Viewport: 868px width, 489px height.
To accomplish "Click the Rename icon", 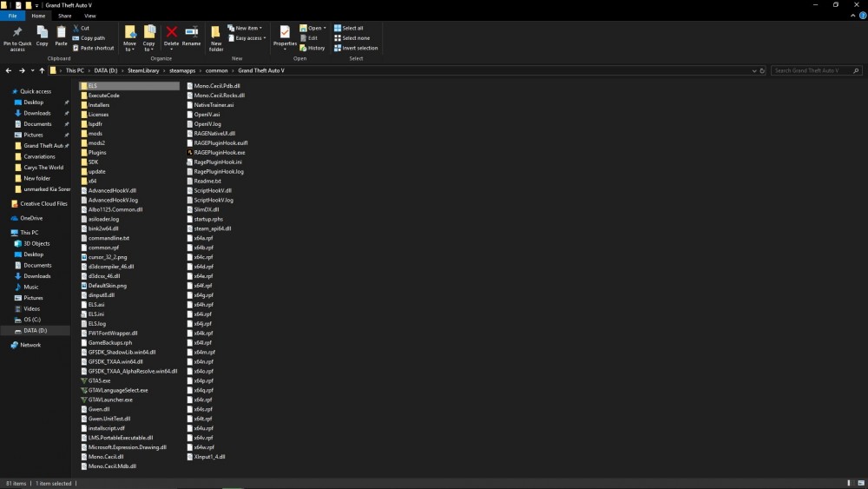I will click(x=192, y=31).
